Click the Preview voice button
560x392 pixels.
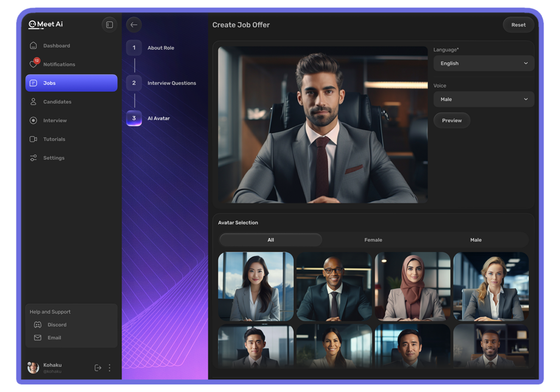(x=452, y=120)
